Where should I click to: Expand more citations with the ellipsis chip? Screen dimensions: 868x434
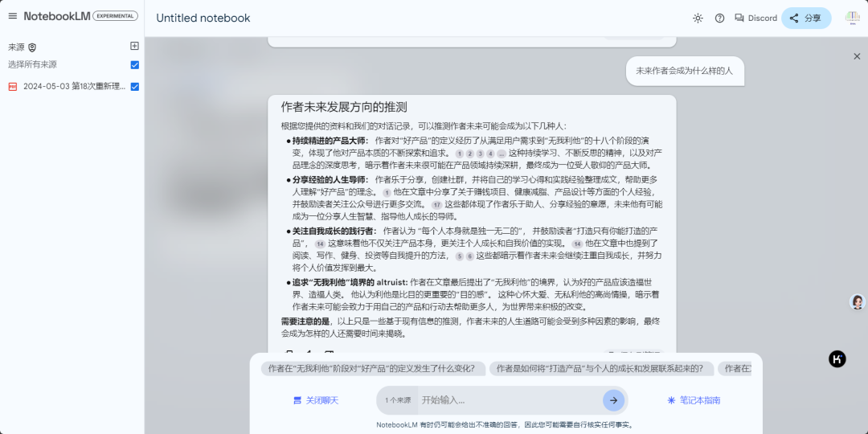pyautogui.click(x=502, y=154)
